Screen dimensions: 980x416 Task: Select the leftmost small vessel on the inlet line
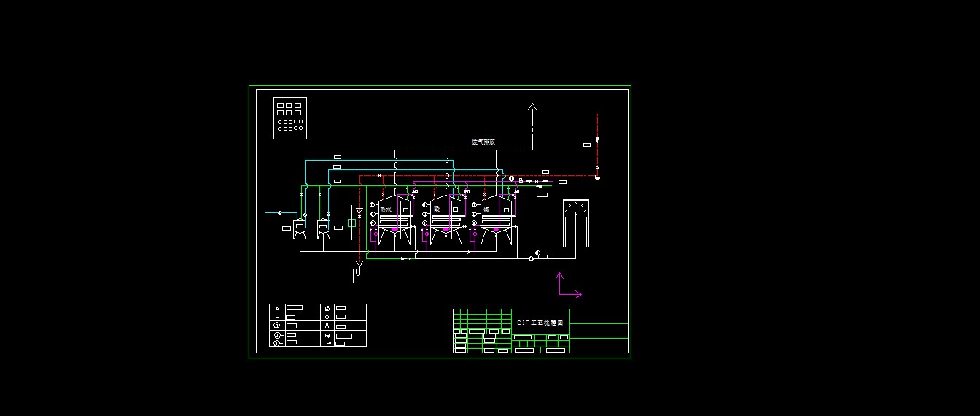pyautogui.click(x=299, y=228)
